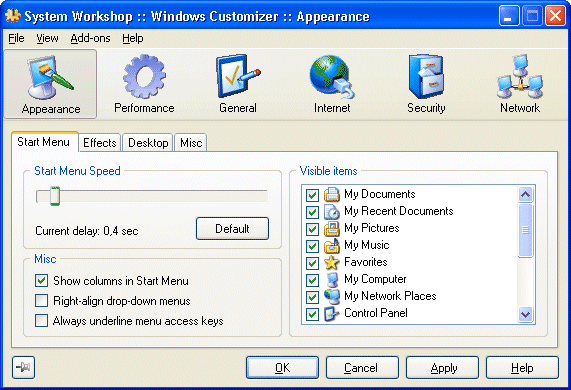The image size is (571, 390).
Task: Click the Help button at bottom
Action: pos(522,368)
